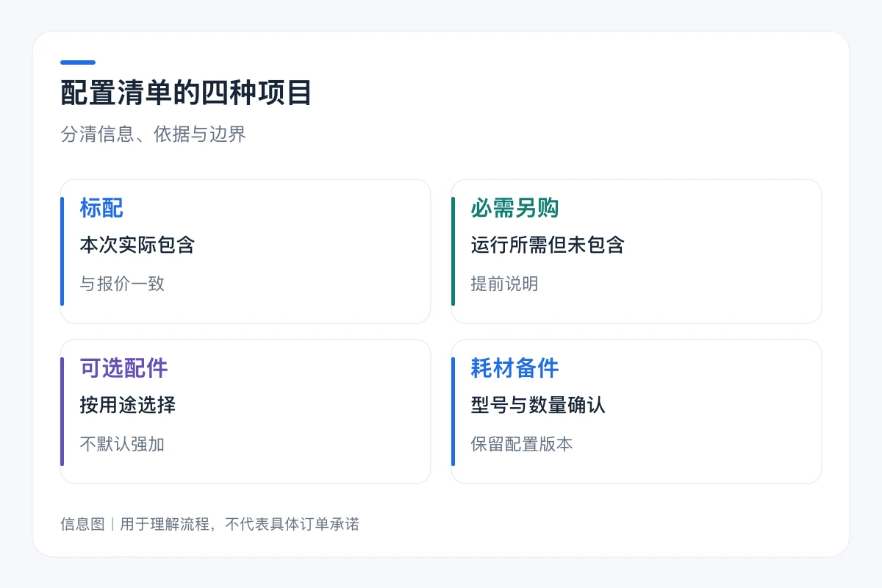Click the text 提前说明
The height and width of the screenshot is (588, 882).
[504, 283]
